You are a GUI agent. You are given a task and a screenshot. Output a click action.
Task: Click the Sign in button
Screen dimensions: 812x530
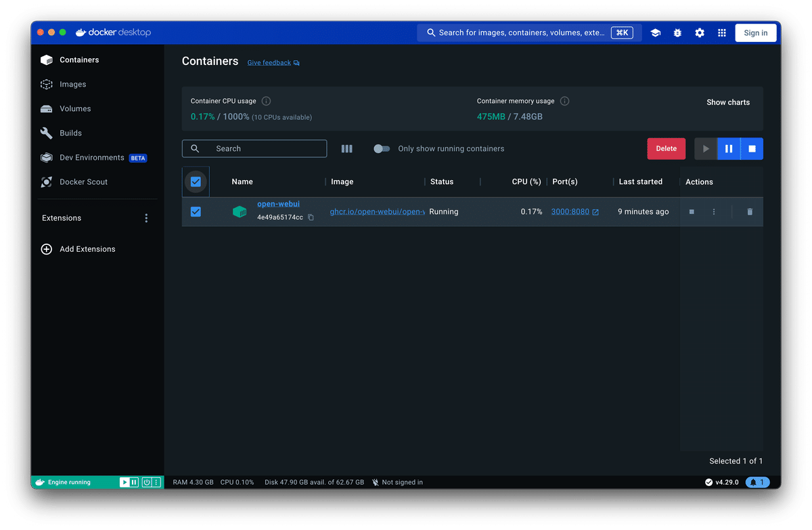coord(756,32)
